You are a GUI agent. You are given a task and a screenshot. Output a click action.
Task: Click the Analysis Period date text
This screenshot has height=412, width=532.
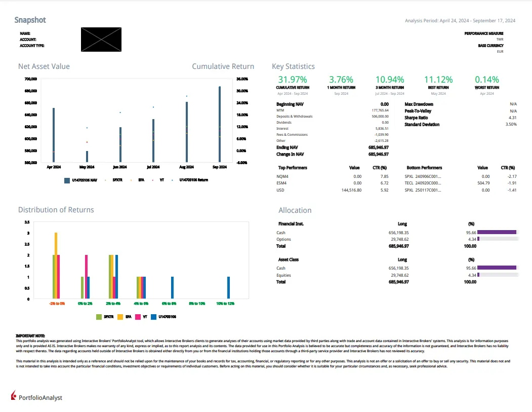[460, 21]
